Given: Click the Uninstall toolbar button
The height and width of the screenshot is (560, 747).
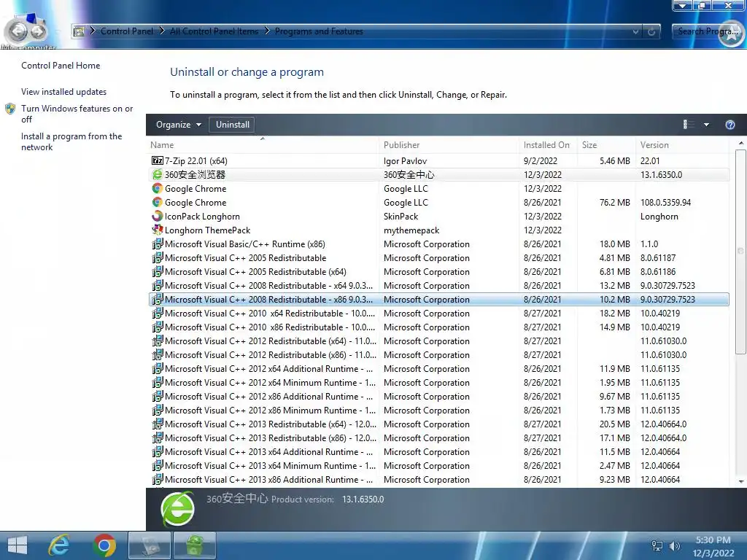Looking at the screenshot, I should click(x=233, y=125).
